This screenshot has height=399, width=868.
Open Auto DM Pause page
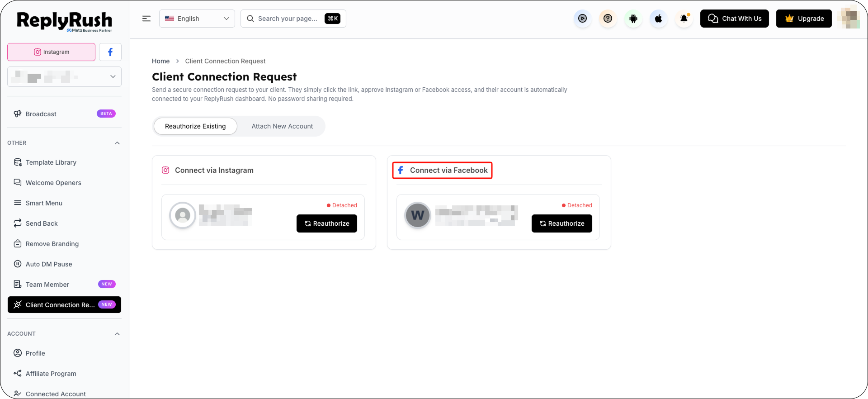point(64,264)
